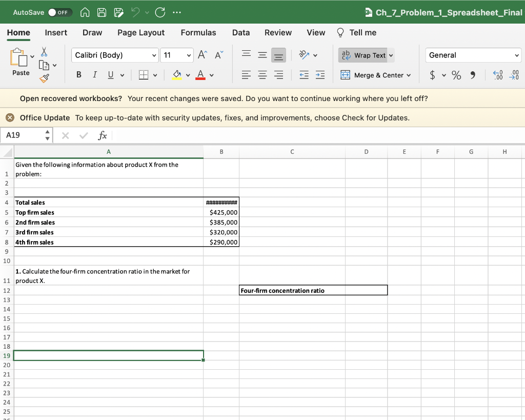Open the more options ellipsis
The width and height of the screenshot is (525, 420).
point(177,12)
